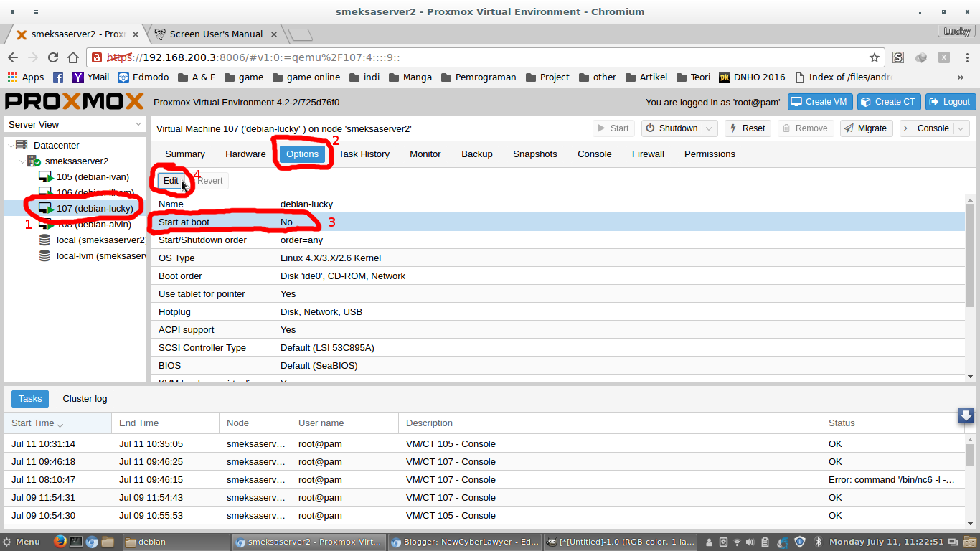Show more bookmarks chevron
Image resolution: width=980 pixels, height=551 pixels.
pyautogui.click(x=961, y=77)
